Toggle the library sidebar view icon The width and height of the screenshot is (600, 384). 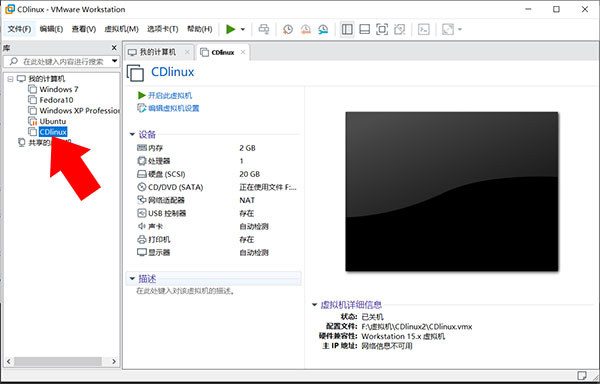pos(347,29)
